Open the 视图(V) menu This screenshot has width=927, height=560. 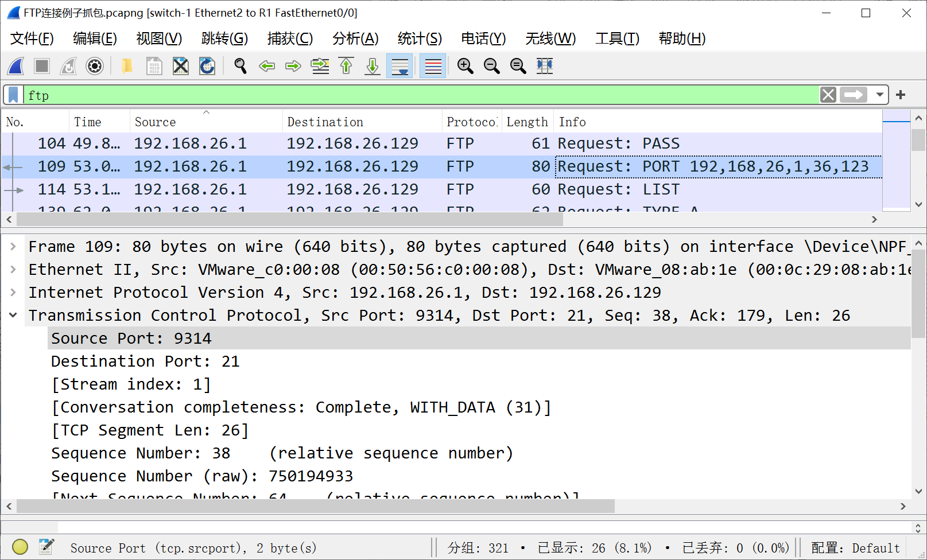coord(159,38)
